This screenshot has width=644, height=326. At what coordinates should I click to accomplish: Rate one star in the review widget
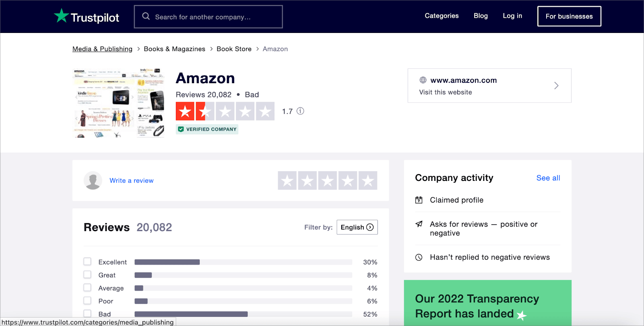pos(287,180)
